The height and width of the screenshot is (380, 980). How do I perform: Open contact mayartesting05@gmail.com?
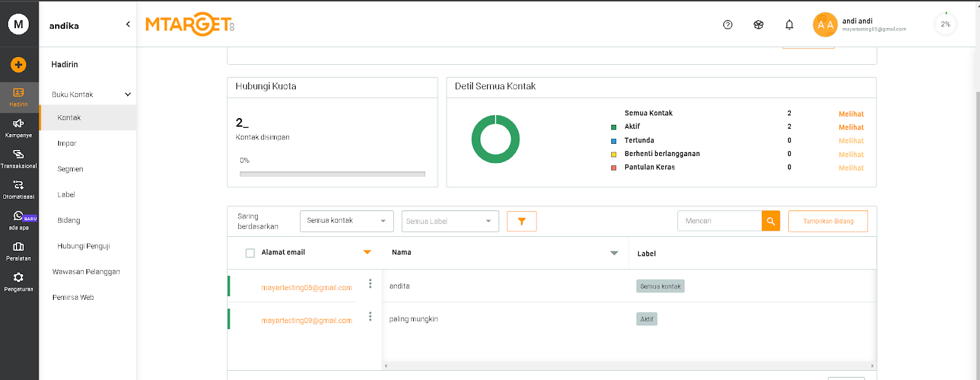pos(307,288)
